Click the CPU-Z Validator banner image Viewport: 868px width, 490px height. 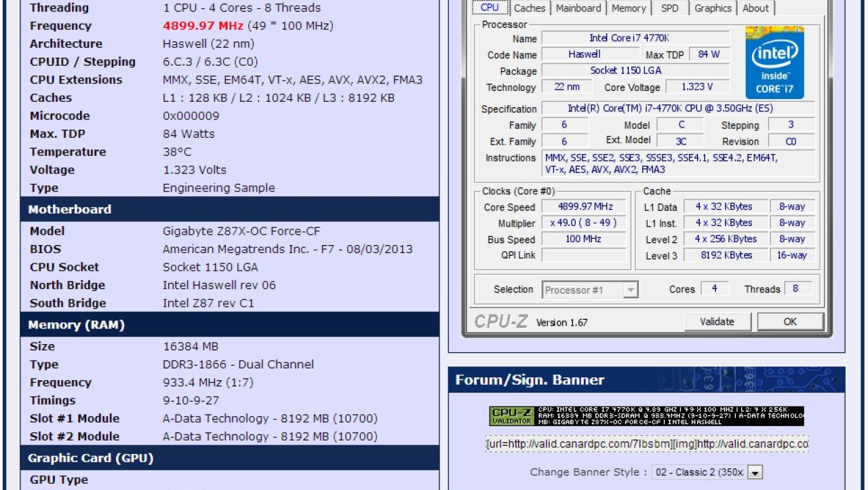646,416
